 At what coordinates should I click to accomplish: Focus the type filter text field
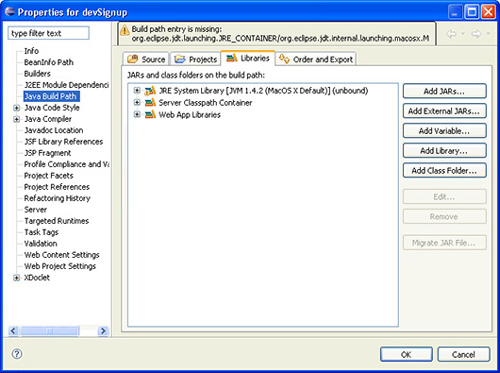tap(49, 33)
